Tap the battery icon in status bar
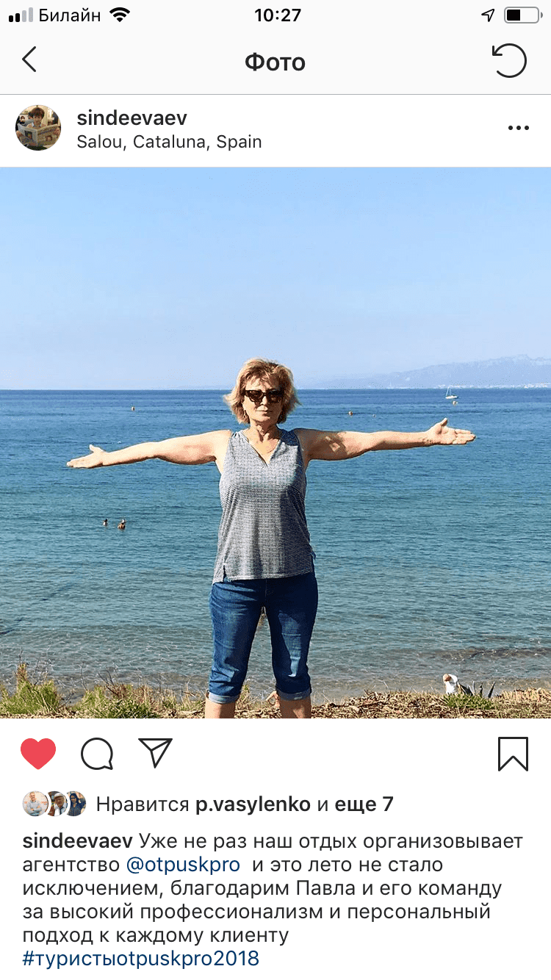 (522, 15)
